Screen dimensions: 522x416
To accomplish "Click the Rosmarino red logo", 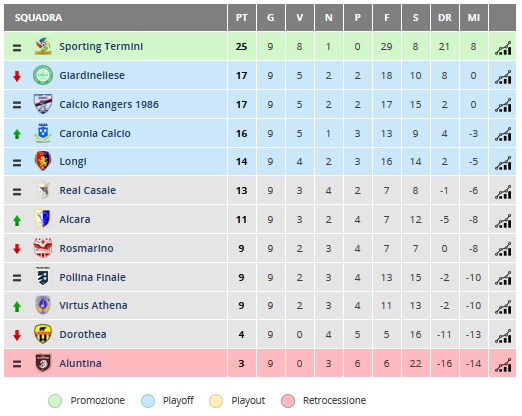I will (x=43, y=248).
